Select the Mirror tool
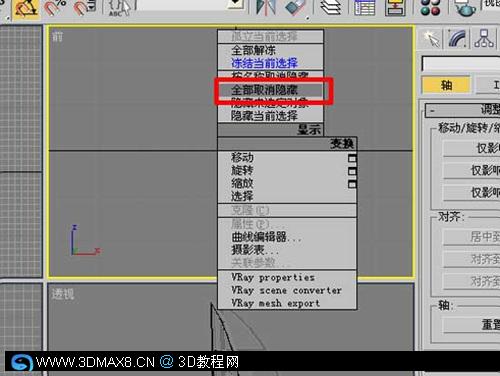The height and width of the screenshot is (376, 500). point(266,8)
